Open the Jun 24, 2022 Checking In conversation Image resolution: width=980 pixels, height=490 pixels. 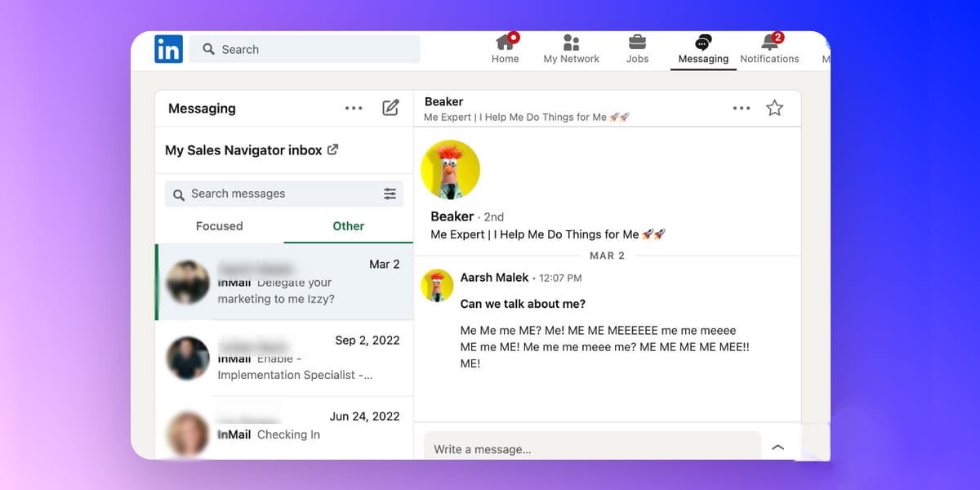pyautogui.click(x=284, y=427)
